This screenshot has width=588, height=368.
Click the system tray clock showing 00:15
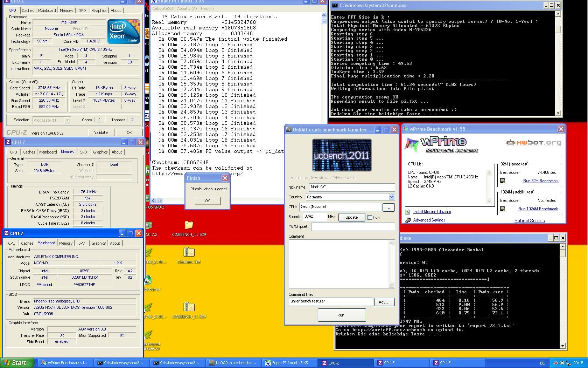(x=578, y=363)
